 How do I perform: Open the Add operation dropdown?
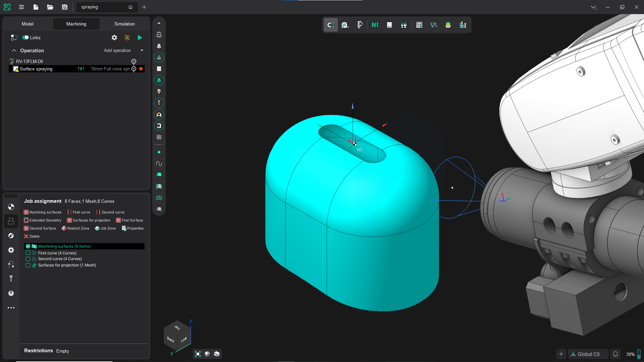[142, 51]
